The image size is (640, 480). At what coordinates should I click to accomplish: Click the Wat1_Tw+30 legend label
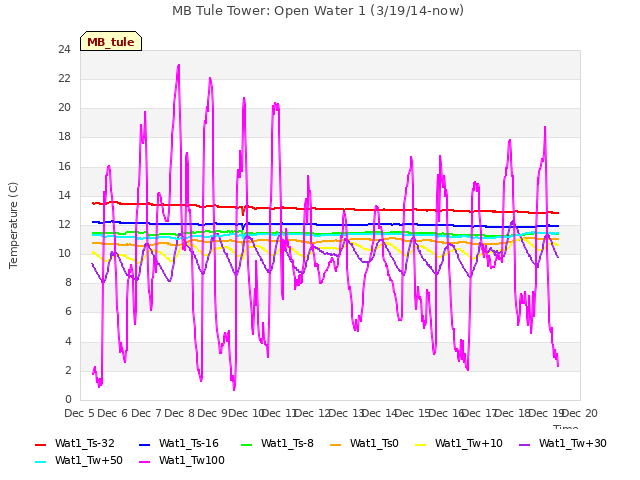(573, 443)
